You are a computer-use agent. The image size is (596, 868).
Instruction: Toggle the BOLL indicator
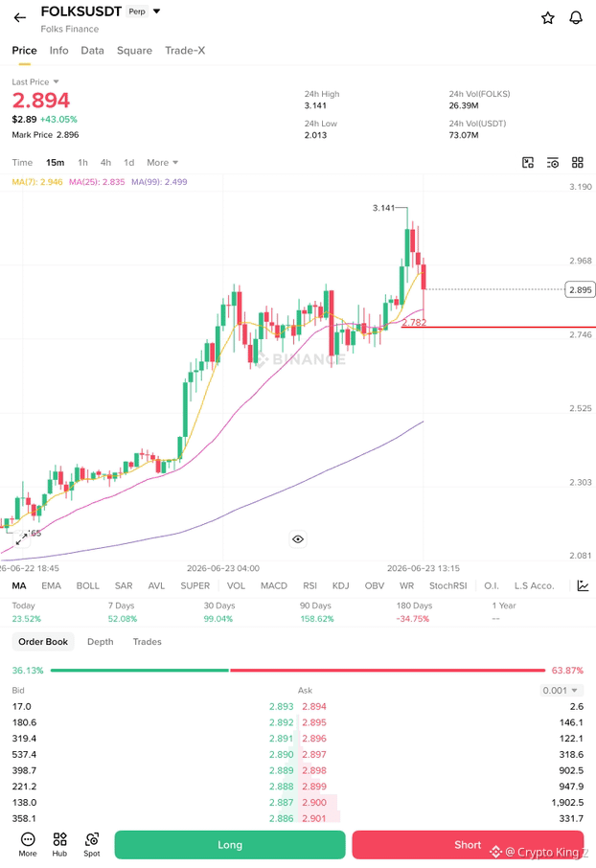[x=87, y=585]
